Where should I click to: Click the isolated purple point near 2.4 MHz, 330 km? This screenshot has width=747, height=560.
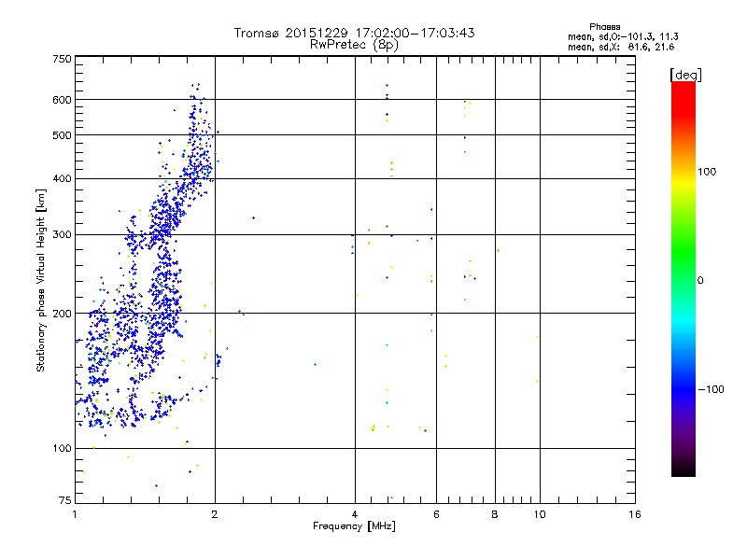(253, 218)
